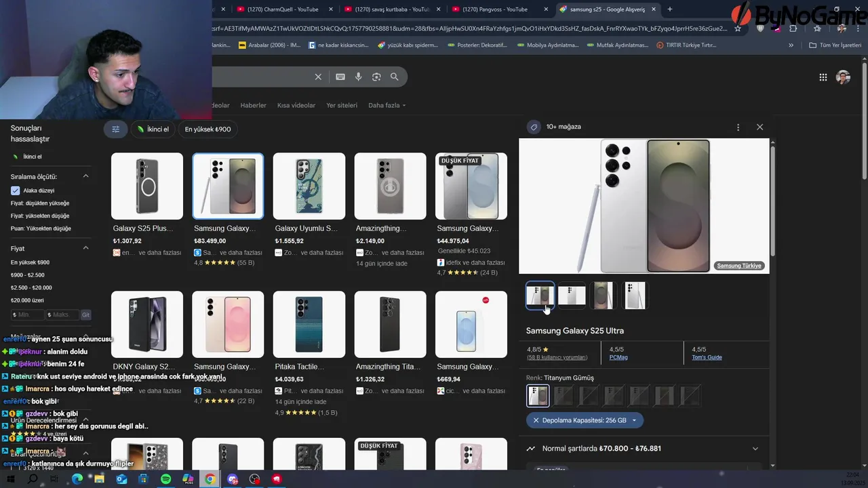Open the filter sliders button
This screenshot has width=868, height=488.
[x=115, y=129]
